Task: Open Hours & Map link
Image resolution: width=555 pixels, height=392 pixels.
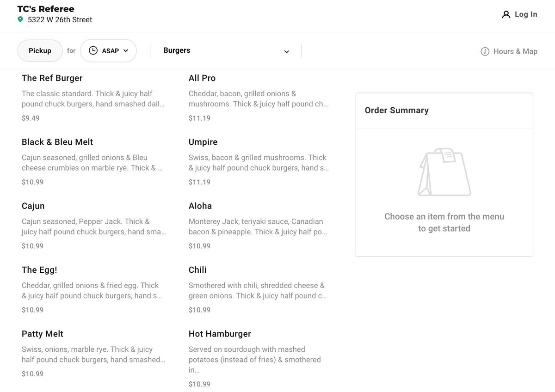Action: pos(509,51)
